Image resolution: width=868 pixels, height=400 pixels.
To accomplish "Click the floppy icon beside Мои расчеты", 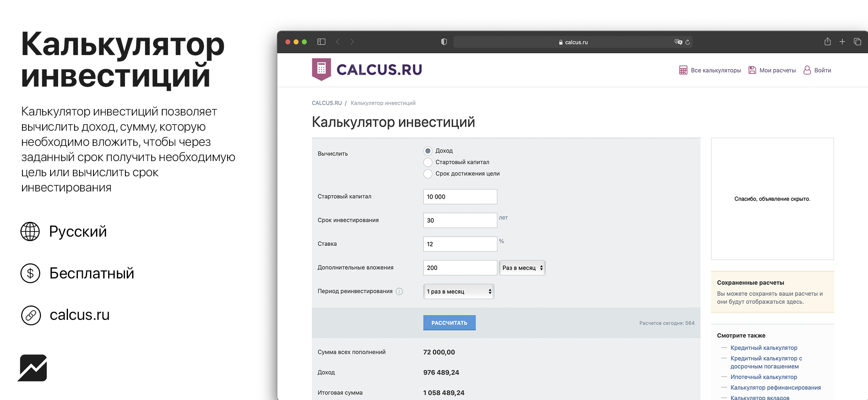I will point(752,70).
